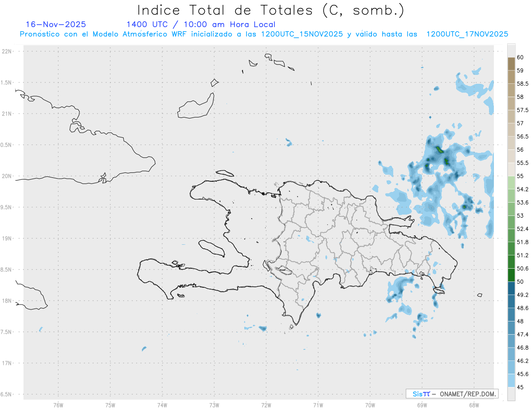Click the colorbar value 55.5
Viewport: 532px width, 411px height.
coord(523,163)
